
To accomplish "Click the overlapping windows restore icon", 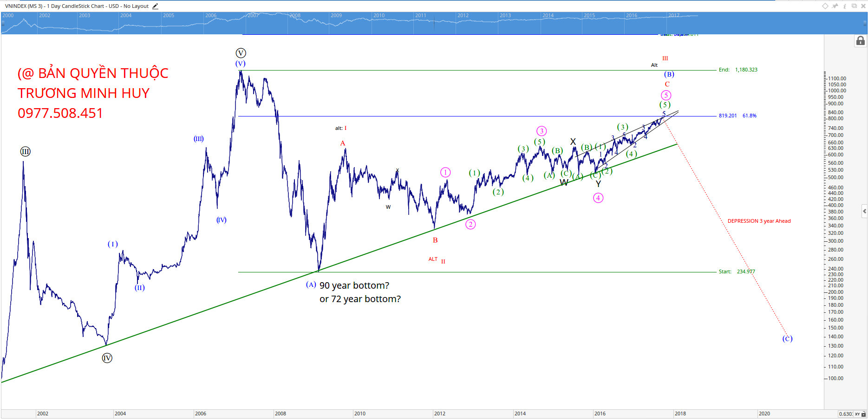I will point(854,6).
